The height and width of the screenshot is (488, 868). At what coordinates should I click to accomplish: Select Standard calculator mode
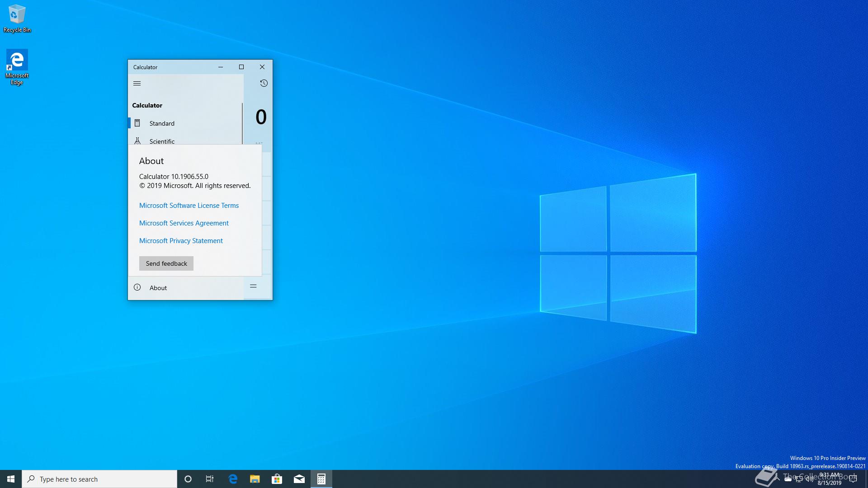[x=185, y=123]
